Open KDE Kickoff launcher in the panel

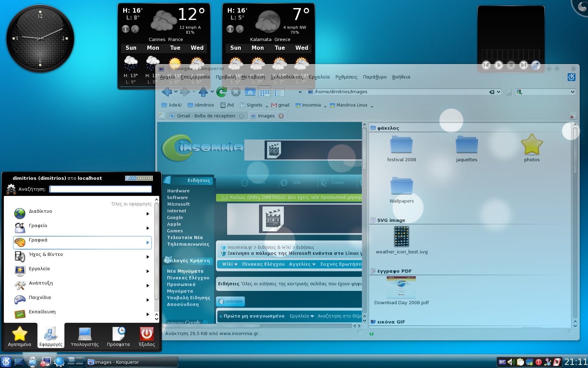tap(6, 362)
